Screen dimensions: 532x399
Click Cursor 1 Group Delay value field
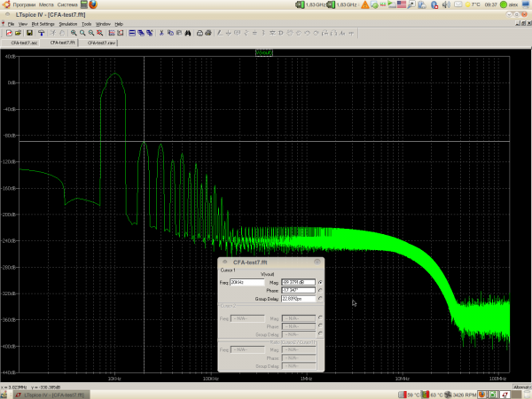[x=299, y=299]
